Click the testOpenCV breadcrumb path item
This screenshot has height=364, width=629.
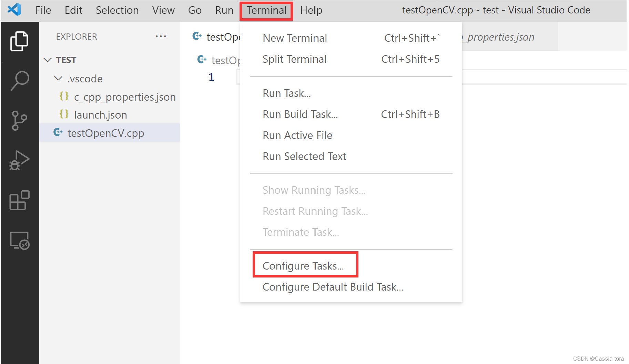226,60
